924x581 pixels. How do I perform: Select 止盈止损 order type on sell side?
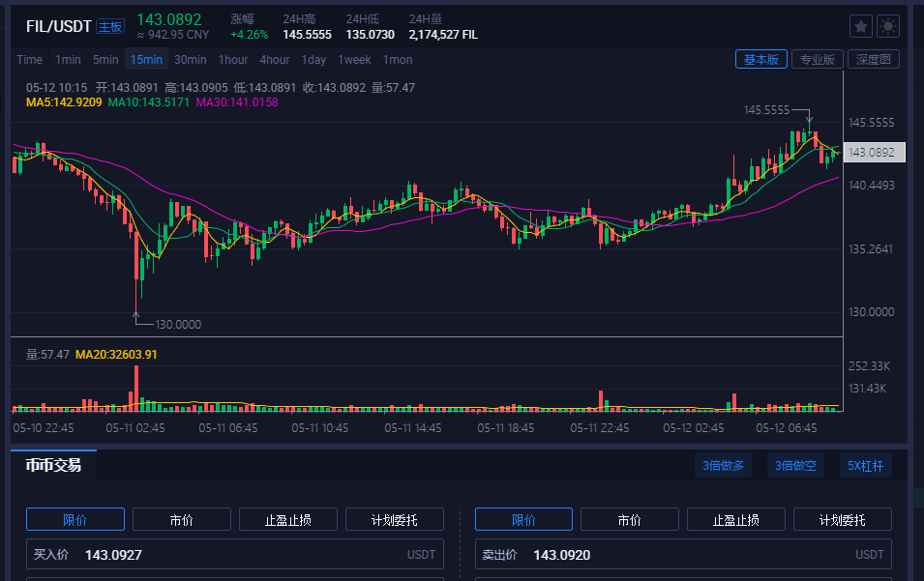click(735, 519)
